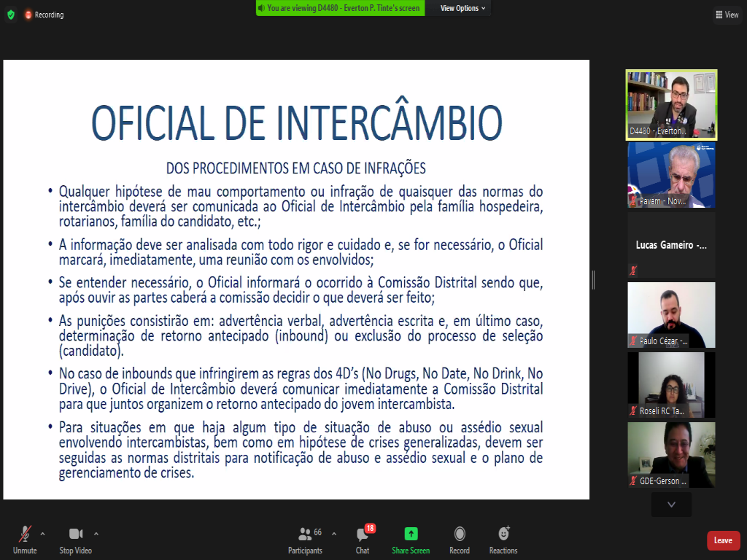Open the View Options dropdown

(x=462, y=8)
